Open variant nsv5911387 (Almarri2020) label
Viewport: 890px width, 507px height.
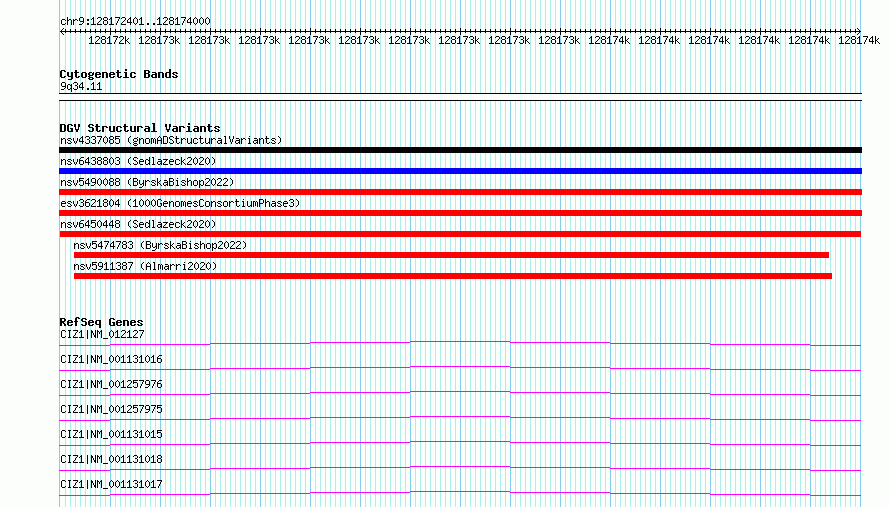point(145,266)
